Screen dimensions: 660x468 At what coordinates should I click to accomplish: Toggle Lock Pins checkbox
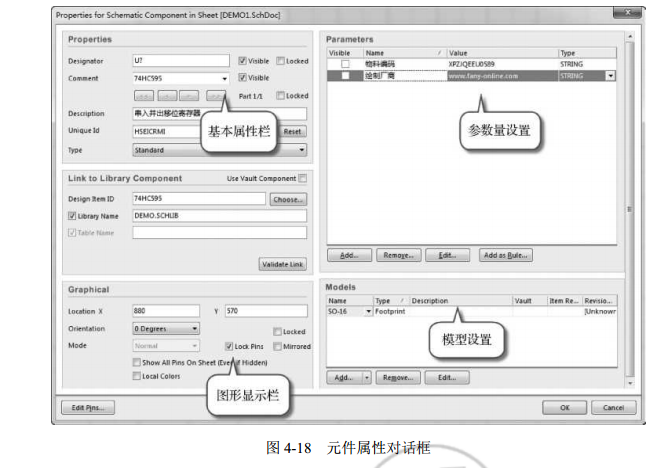click(229, 346)
